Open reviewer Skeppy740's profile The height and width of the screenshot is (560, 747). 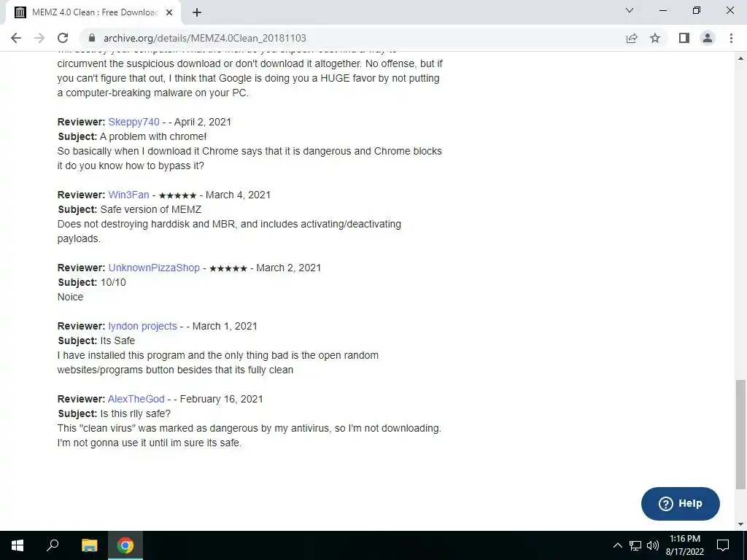(x=134, y=122)
